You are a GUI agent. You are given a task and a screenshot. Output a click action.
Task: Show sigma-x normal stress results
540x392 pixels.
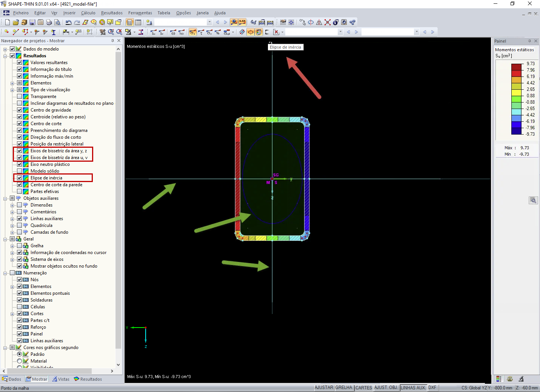pyautogui.click(x=192, y=32)
